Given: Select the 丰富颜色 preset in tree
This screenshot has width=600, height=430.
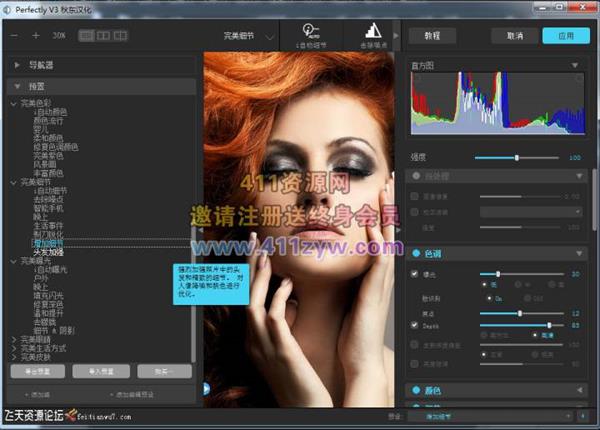Looking at the screenshot, I should click(50, 173).
